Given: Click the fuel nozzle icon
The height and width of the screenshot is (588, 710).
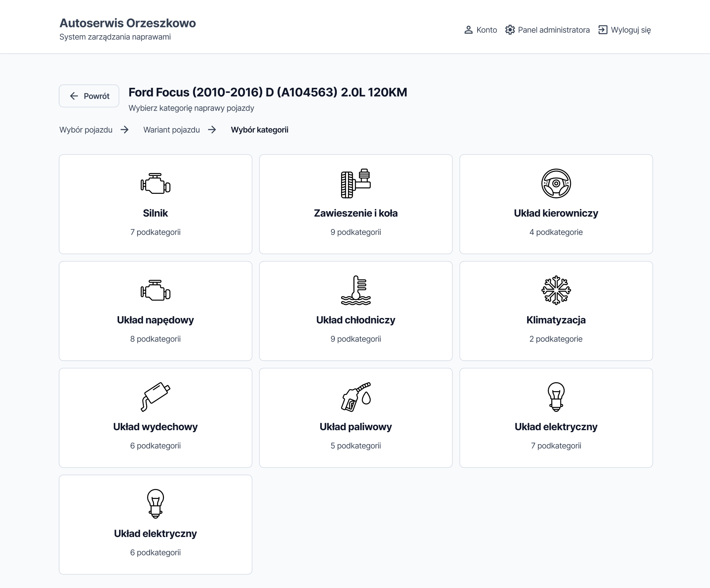Looking at the screenshot, I should (356, 397).
